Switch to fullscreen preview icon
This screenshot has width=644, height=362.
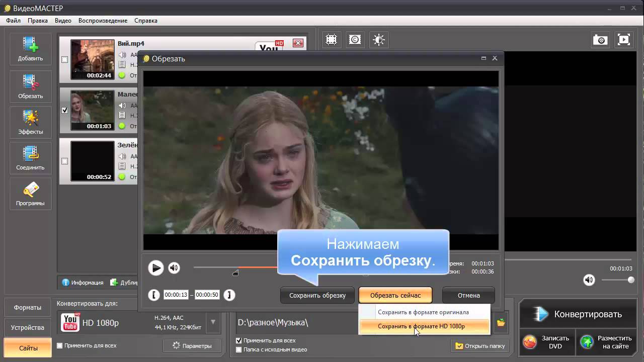(x=623, y=40)
